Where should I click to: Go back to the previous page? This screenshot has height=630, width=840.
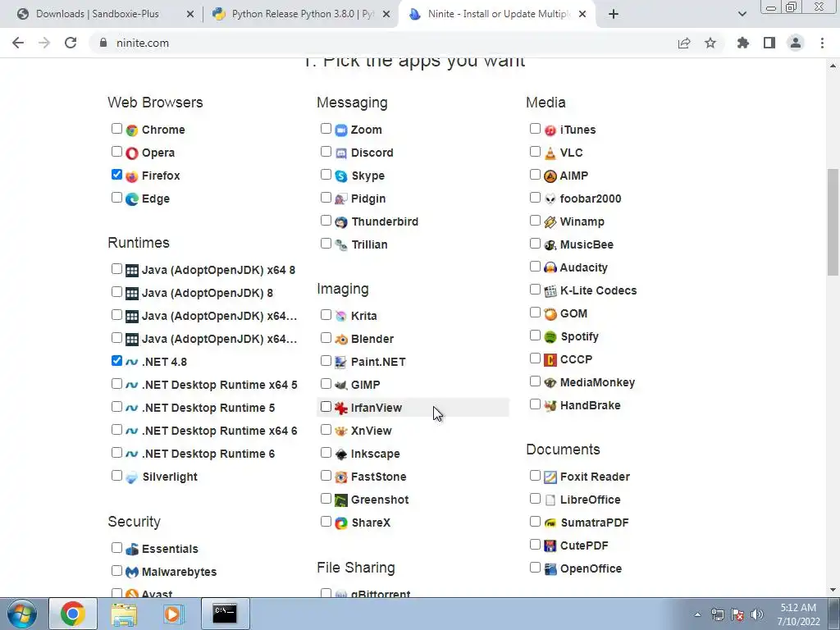tap(18, 43)
